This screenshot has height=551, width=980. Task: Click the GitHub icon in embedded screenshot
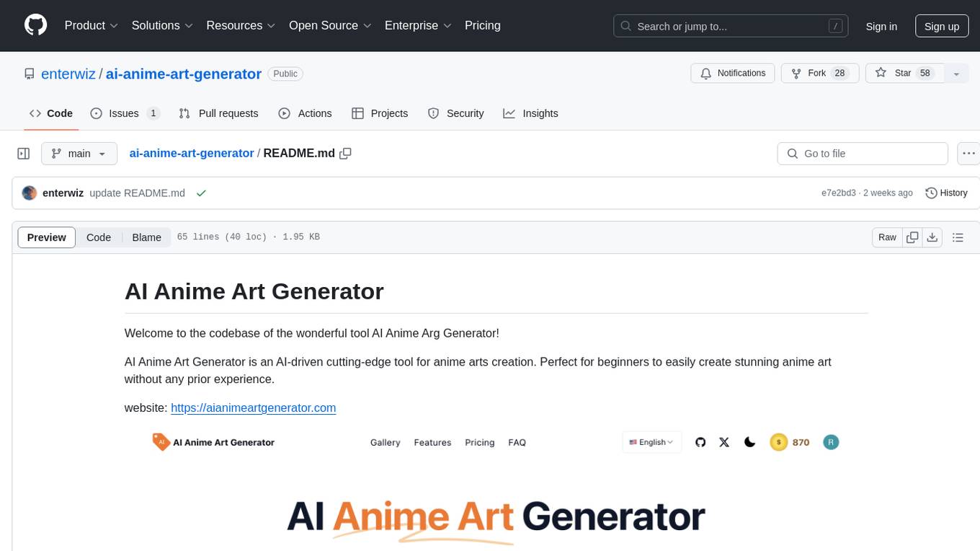point(700,442)
